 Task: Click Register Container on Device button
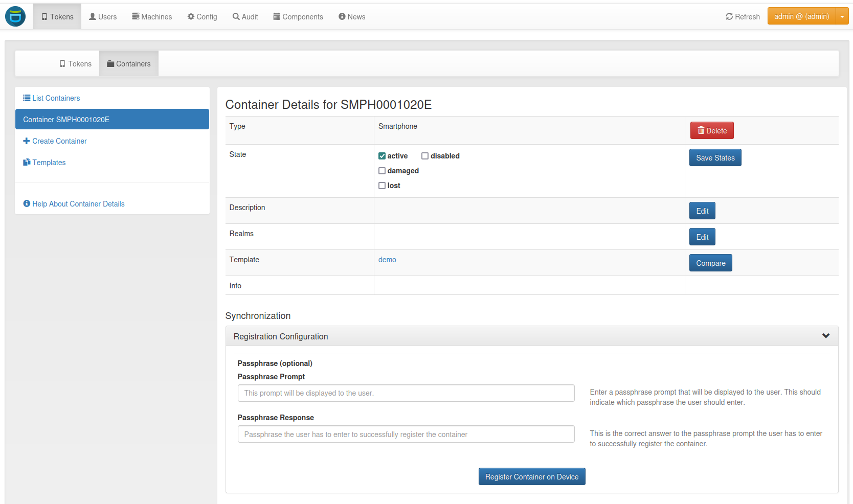coord(532,476)
